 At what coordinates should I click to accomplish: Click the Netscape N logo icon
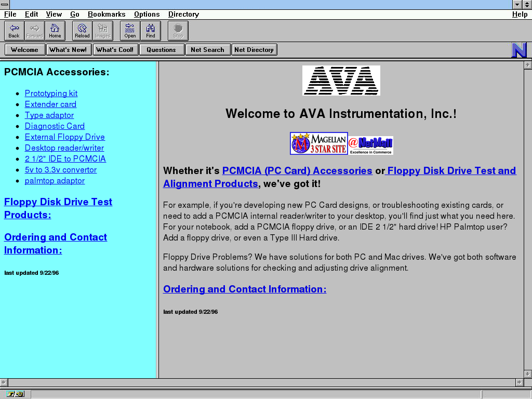[519, 50]
